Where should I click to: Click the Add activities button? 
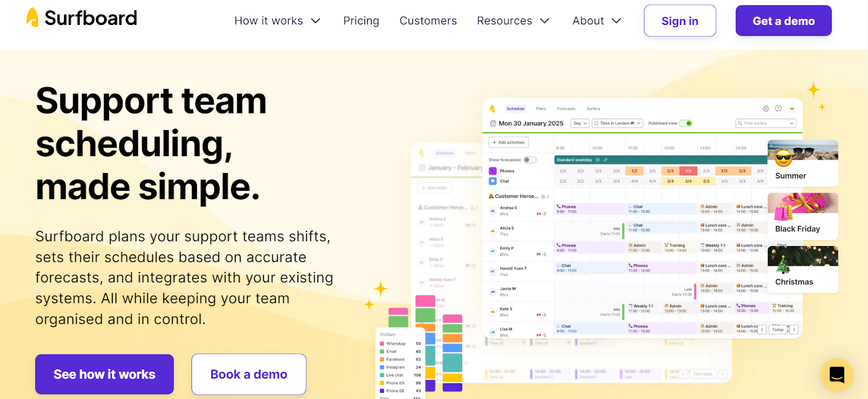(x=509, y=143)
